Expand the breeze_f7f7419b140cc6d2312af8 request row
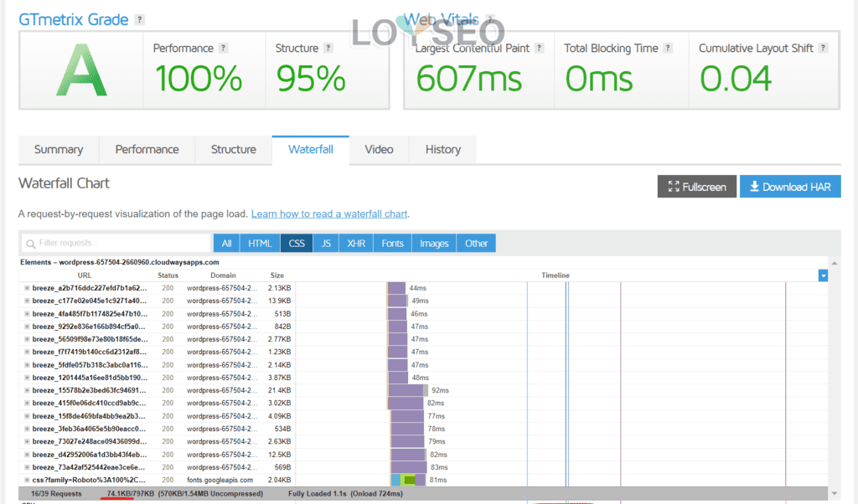Image resolution: width=858 pixels, height=504 pixels. (27, 352)
